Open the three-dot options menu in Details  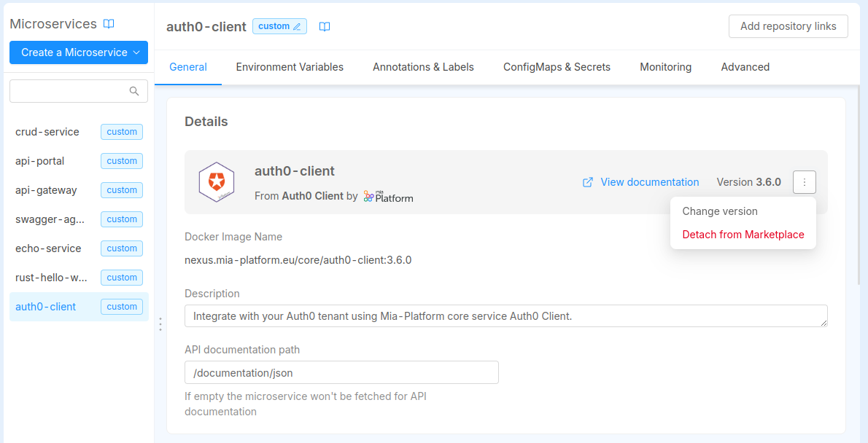click(804, 182)
